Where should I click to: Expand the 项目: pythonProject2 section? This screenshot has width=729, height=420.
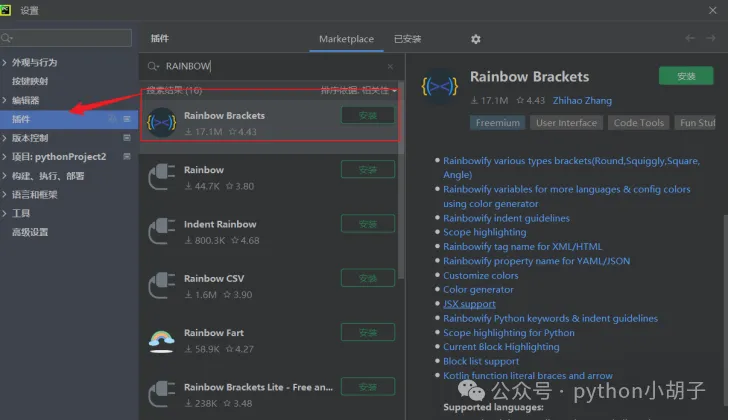pyautogui.click(x=4, y=157)
